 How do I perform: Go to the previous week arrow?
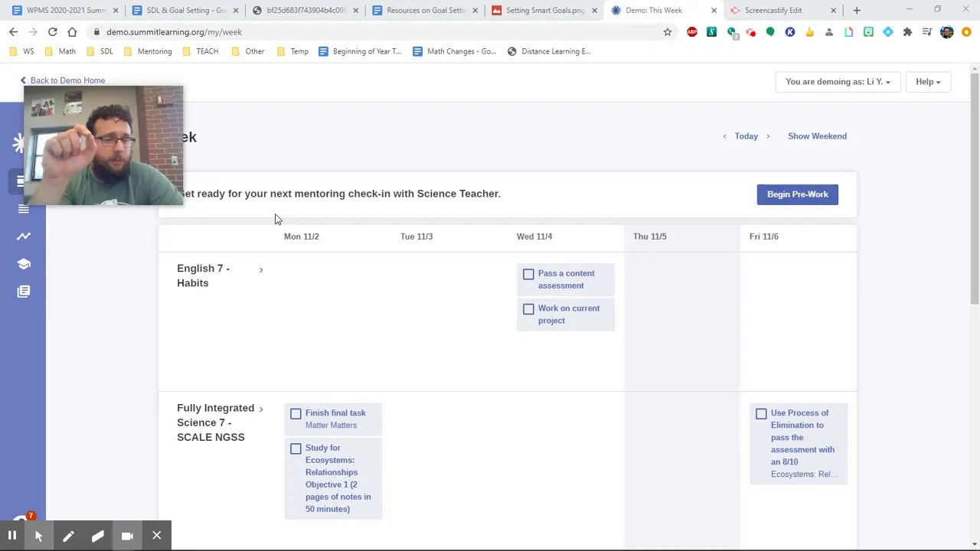point(724,136)
